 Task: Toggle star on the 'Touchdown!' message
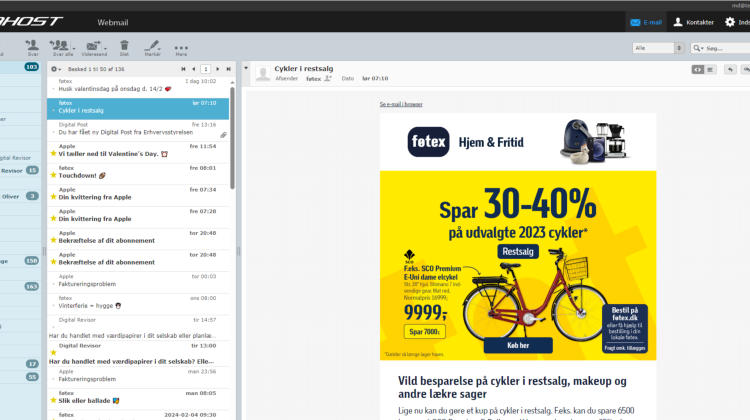pyautogui.click(x=53, y=175)
